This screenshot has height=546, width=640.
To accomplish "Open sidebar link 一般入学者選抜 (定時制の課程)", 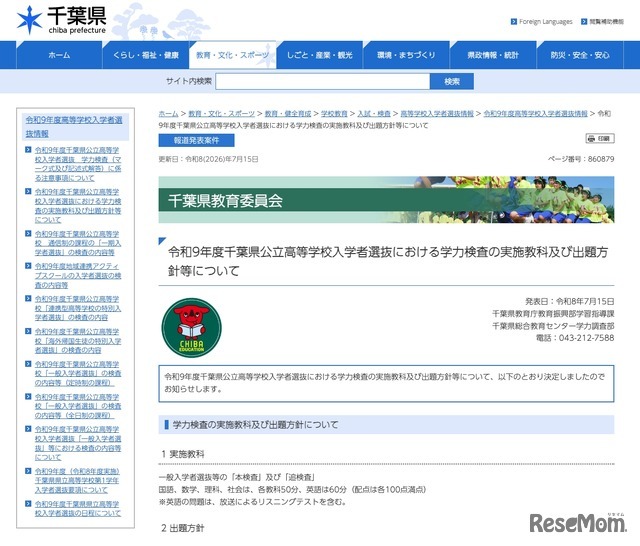I will (x=78, y=373).
